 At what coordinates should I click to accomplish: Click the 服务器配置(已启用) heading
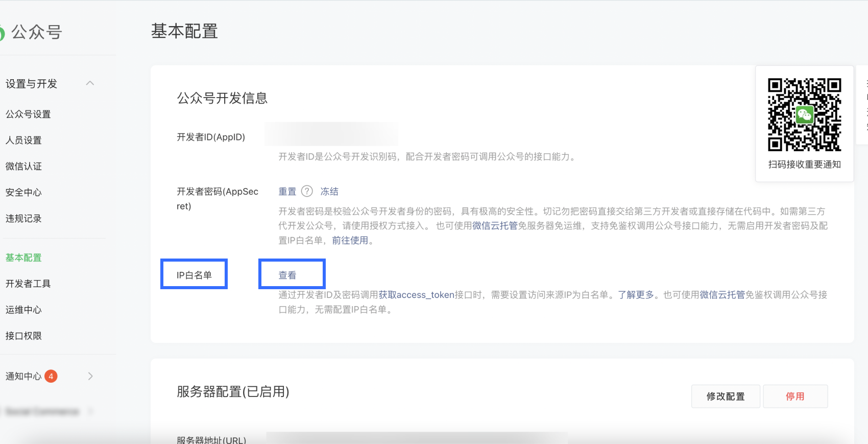tap(233, 392)
